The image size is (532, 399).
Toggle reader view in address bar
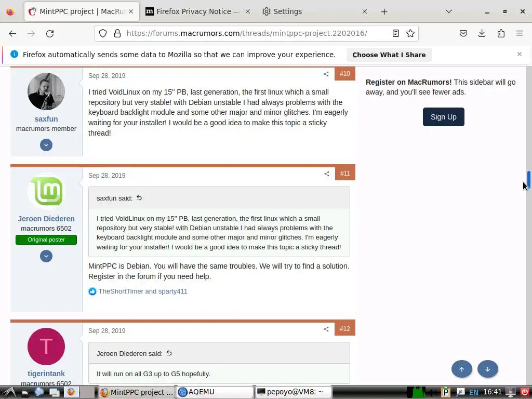(395, 33)
